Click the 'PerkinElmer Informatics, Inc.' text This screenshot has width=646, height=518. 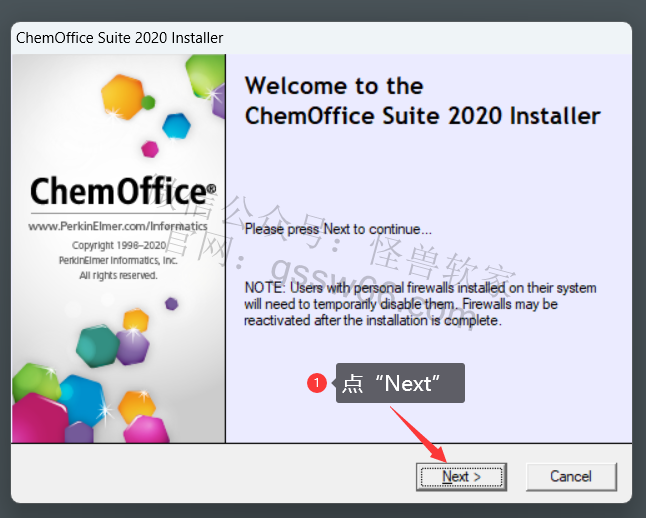pyautogui.click(x=118, y=260)
